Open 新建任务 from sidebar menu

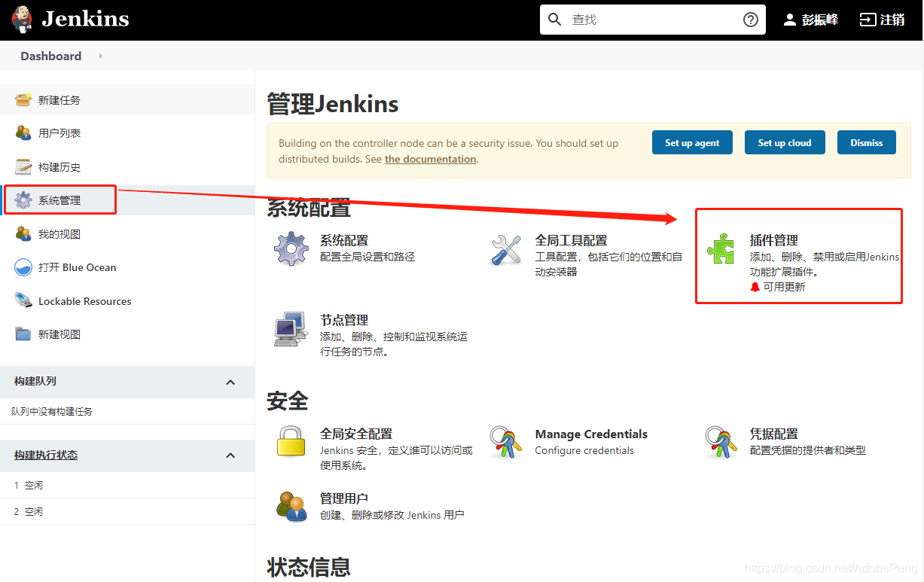click(x=59, y=100)
